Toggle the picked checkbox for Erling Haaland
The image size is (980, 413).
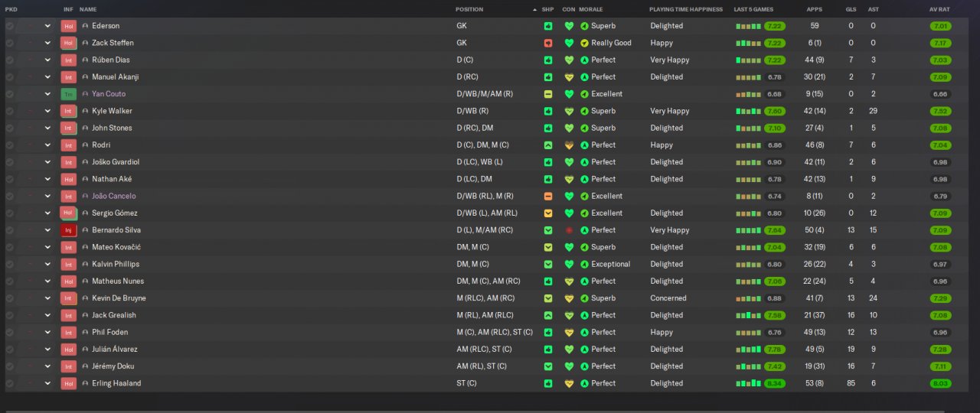(9, 384)
